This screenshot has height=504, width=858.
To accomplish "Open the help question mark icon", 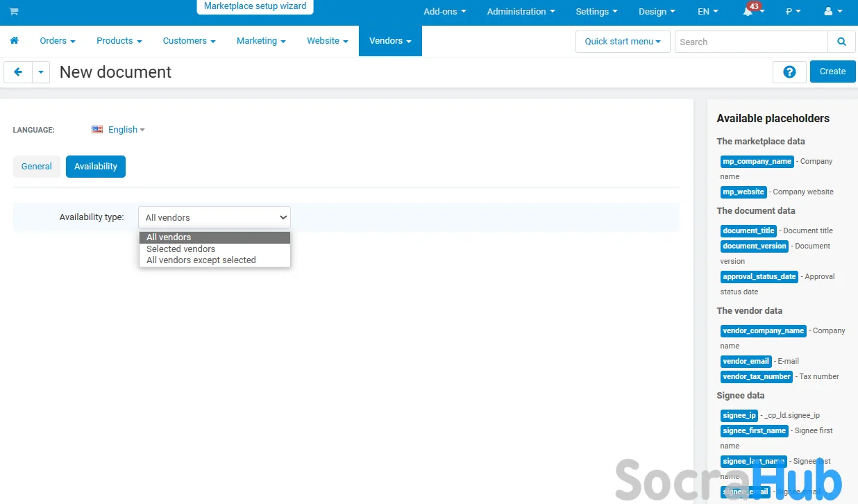I will 789,72.
